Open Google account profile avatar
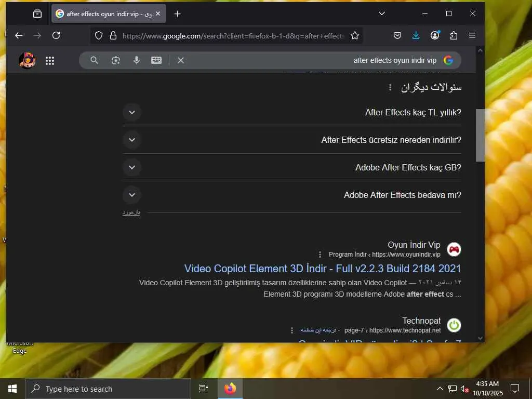532x399 pixels. pos(27,60)
